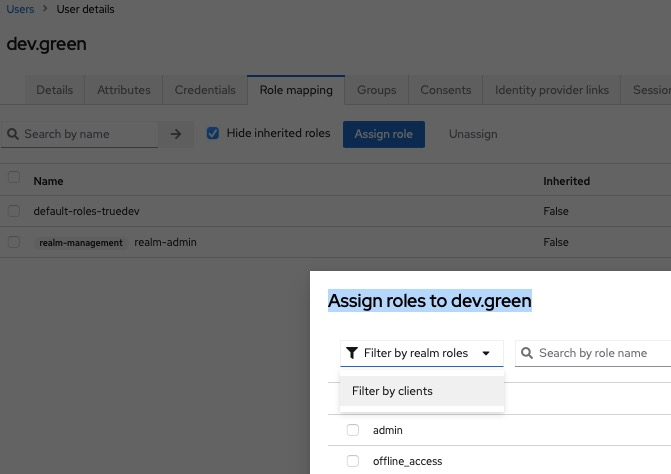Click the search arrow button next to Search by name

175,134
